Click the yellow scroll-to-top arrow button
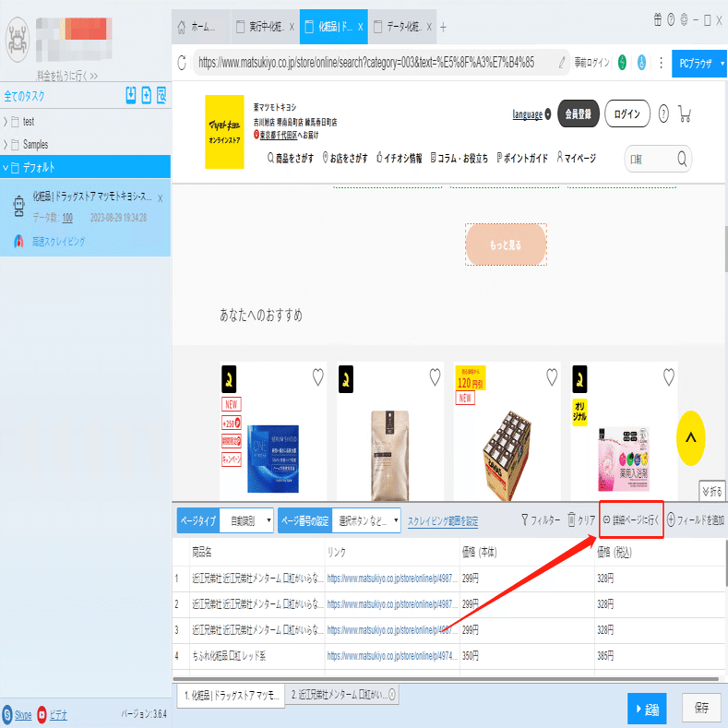This screenshot has height=728, width=728. [x=691, y=438]
